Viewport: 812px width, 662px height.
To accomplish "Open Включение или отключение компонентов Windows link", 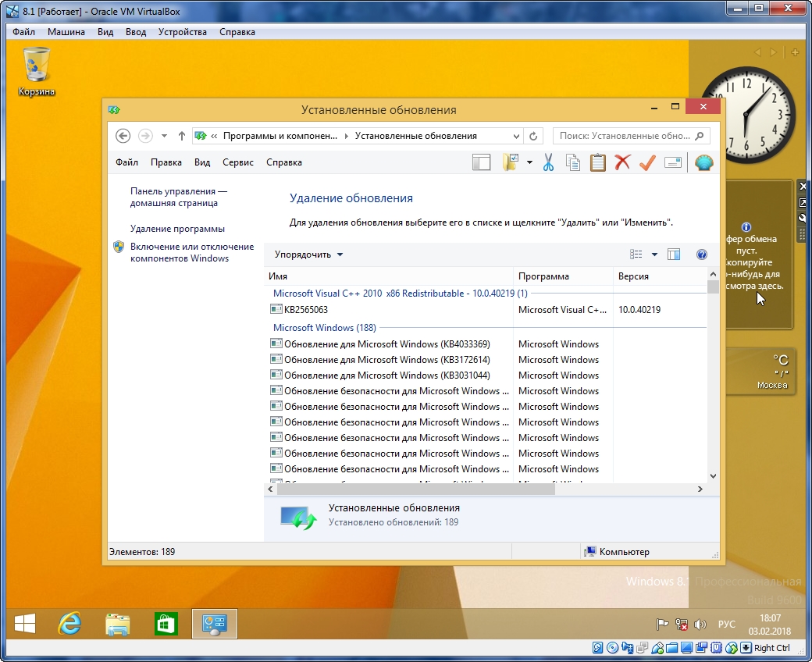I will 192,253.
